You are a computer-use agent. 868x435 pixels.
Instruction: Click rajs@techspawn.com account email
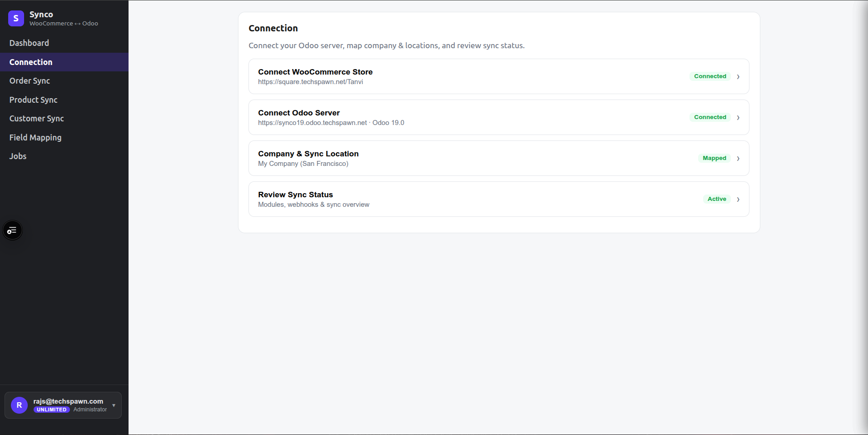pos(68,401)
